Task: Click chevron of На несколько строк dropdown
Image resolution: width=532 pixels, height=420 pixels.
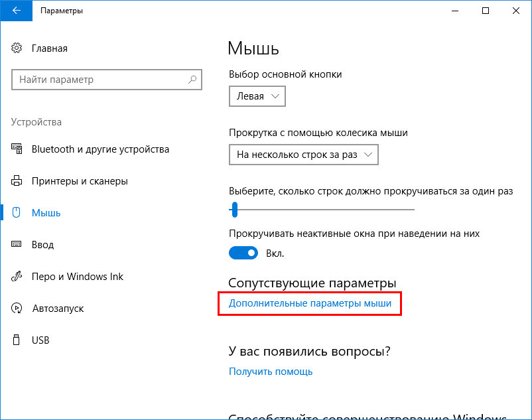Action: point(368,155)
